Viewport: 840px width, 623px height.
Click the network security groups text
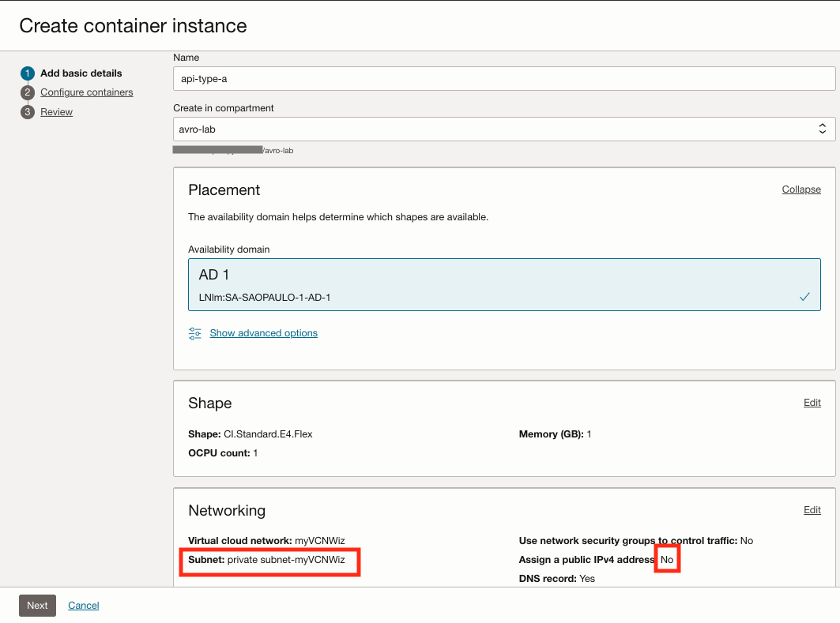[636, 541]
